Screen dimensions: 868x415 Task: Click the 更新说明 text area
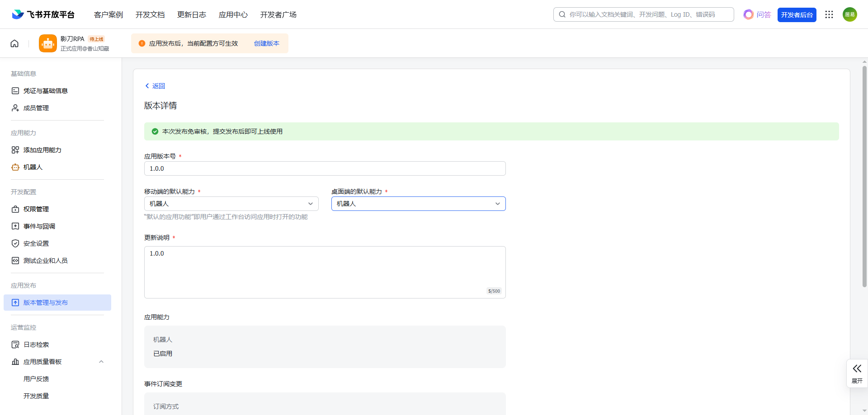[x=325, y=272]
